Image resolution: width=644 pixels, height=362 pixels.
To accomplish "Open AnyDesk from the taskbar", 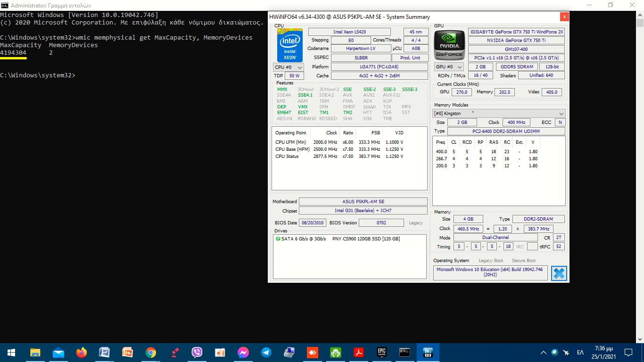I will 312,352.
